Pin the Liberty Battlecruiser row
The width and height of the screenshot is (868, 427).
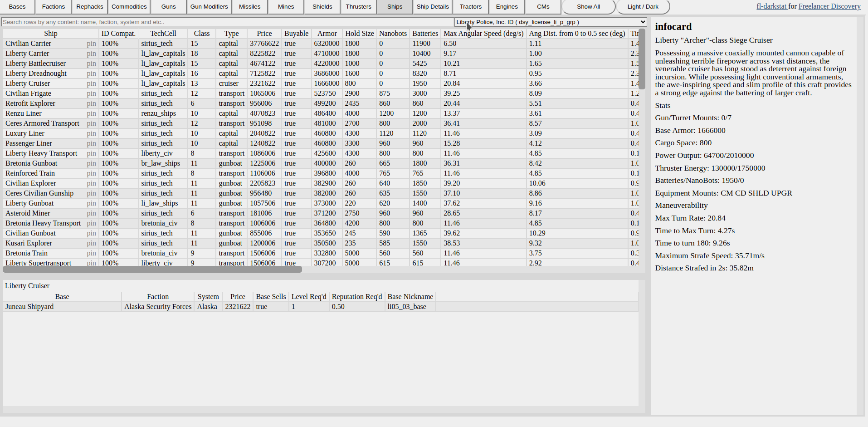coord(91,64)
